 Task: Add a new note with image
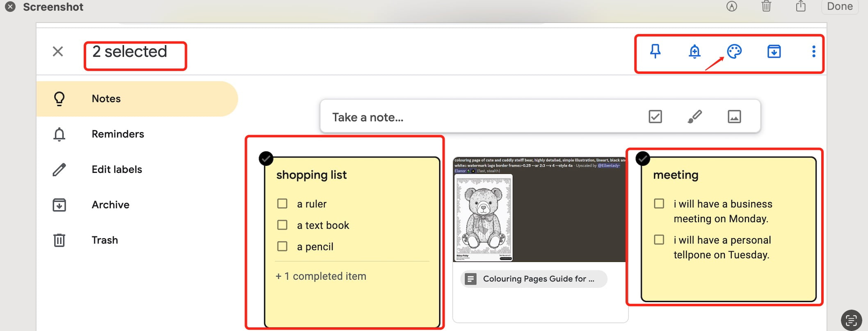(734, 117)
